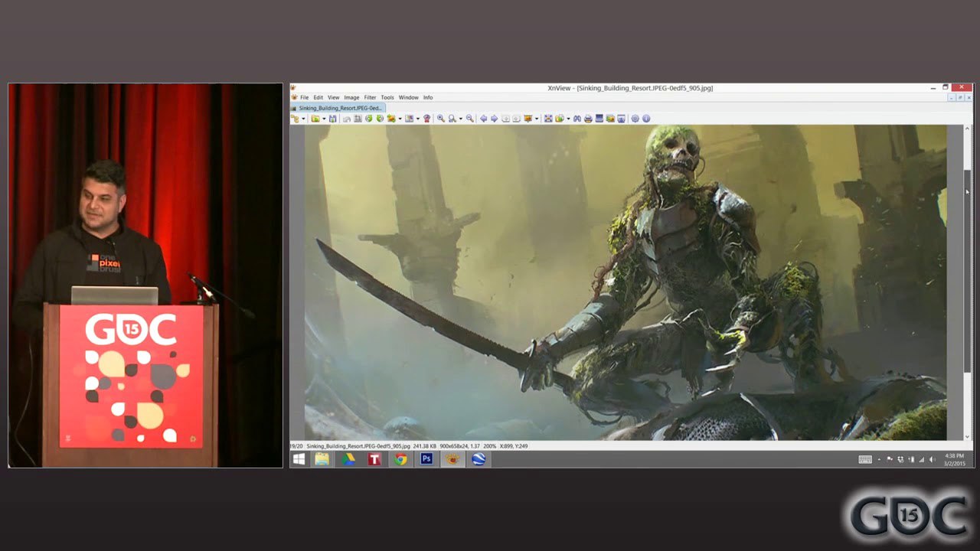The width and height of the screenshot is (980, 551).
Task: Go to next image with blue right arrow
Action: 494,119
